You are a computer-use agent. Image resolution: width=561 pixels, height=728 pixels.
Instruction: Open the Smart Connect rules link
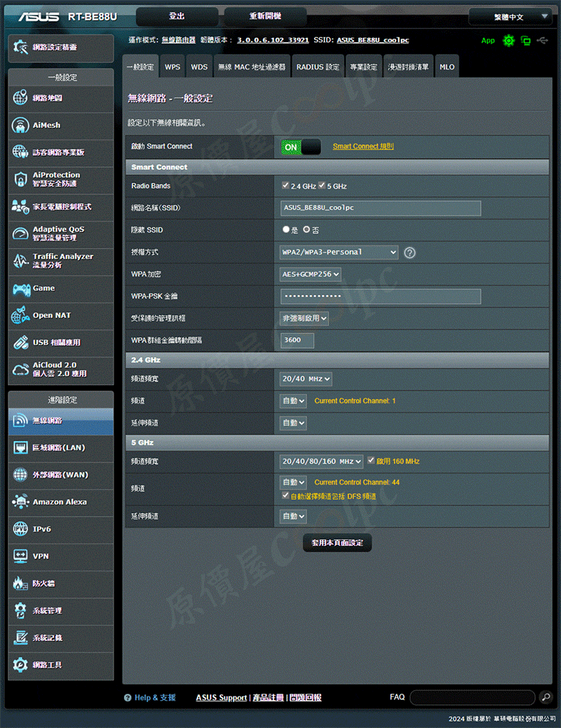[363, 147]
